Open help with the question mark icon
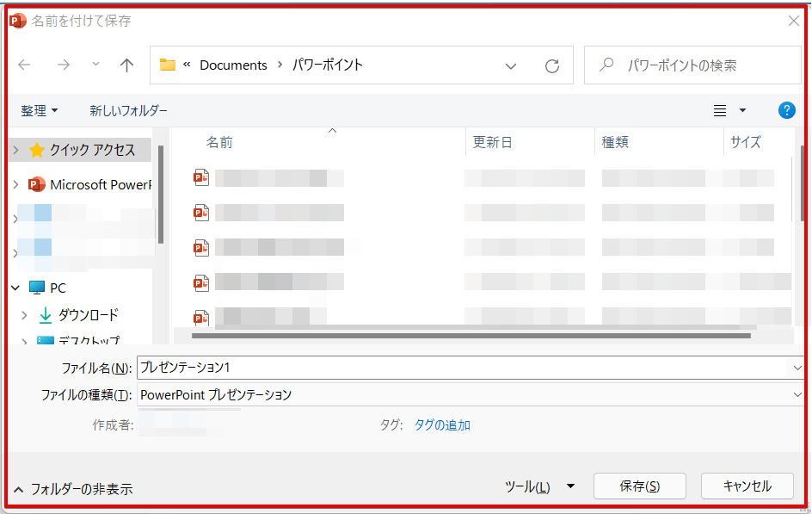This screenshot has height=514, width=812. (x=786, y=110)
